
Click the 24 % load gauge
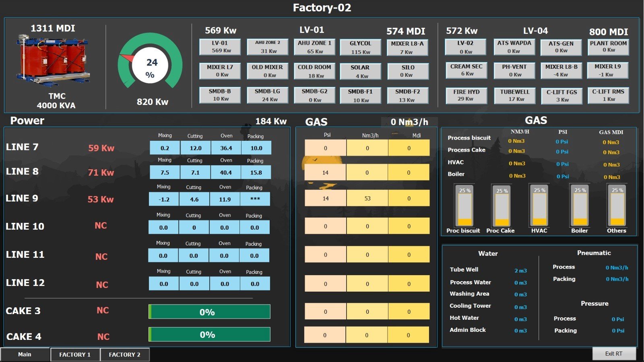click(150, 61)
